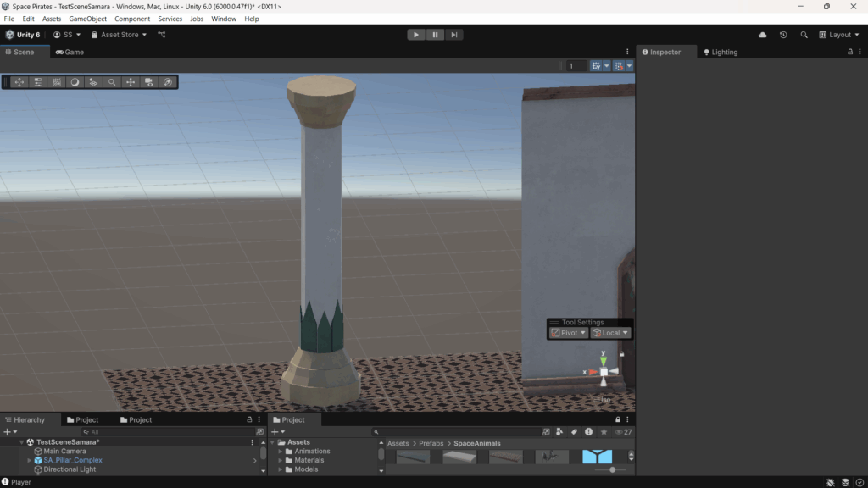The height and width of the screenshot is (488, 868).
Task: Open the Unity Cloud icon
Action: click(762, 35)
